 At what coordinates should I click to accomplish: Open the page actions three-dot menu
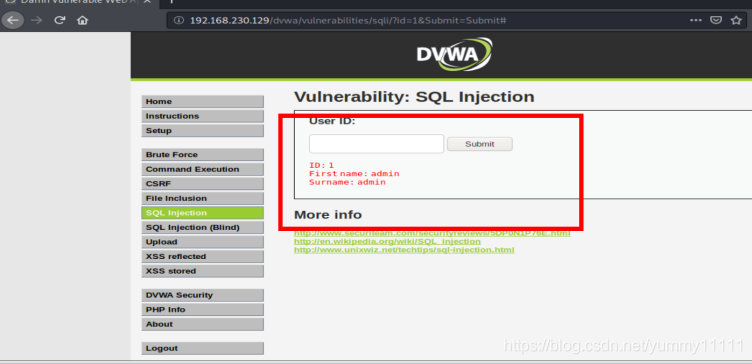click(695, 20)
